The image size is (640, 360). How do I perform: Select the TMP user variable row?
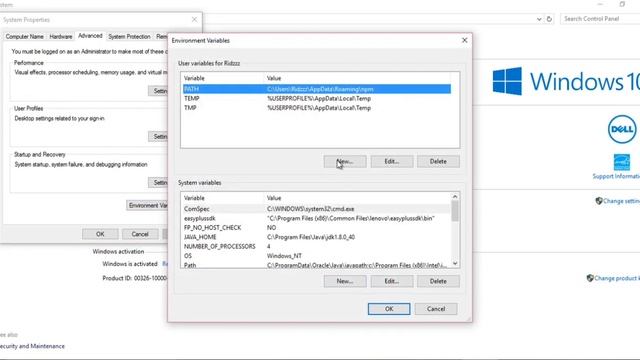tap(317, 108)
